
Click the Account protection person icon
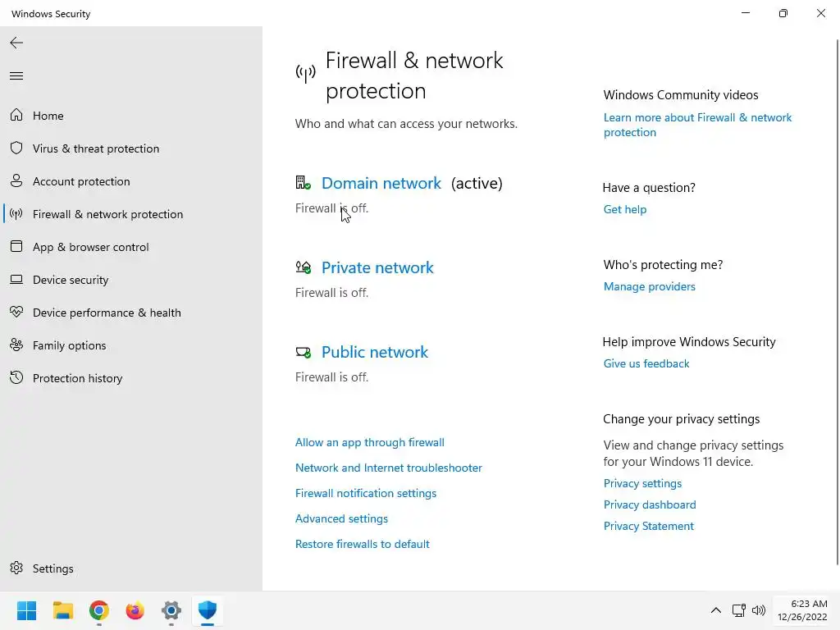pos(16,181)
